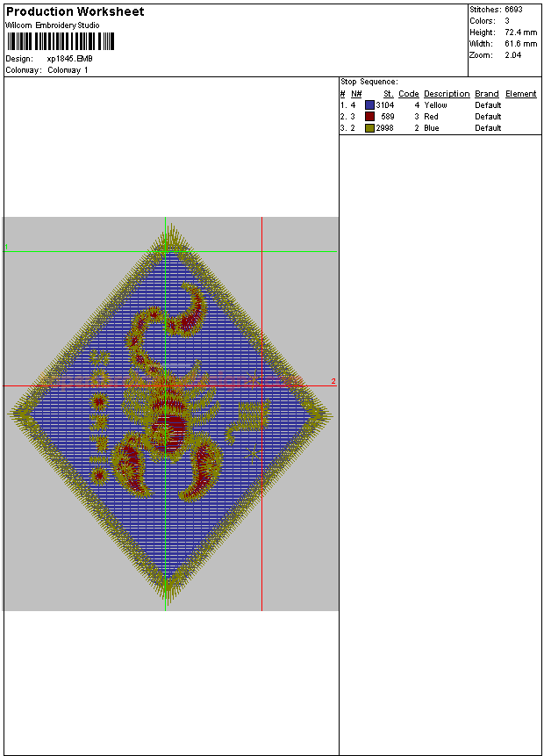Click the 'St.' column header

(x=389, y=94)
